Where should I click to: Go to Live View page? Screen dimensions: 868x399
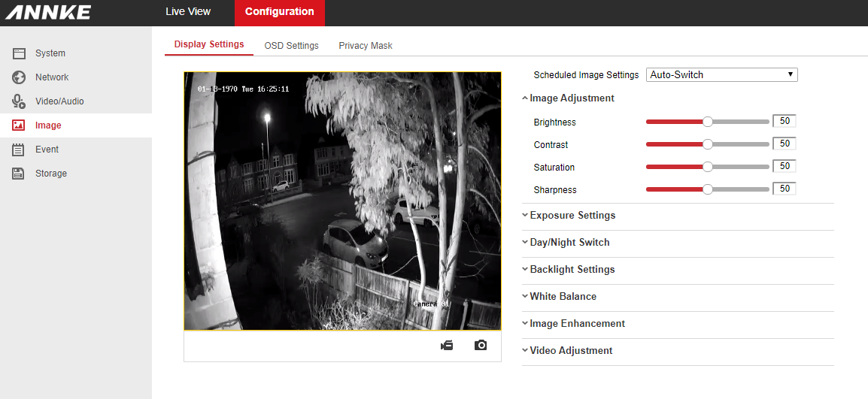[188, 12]
